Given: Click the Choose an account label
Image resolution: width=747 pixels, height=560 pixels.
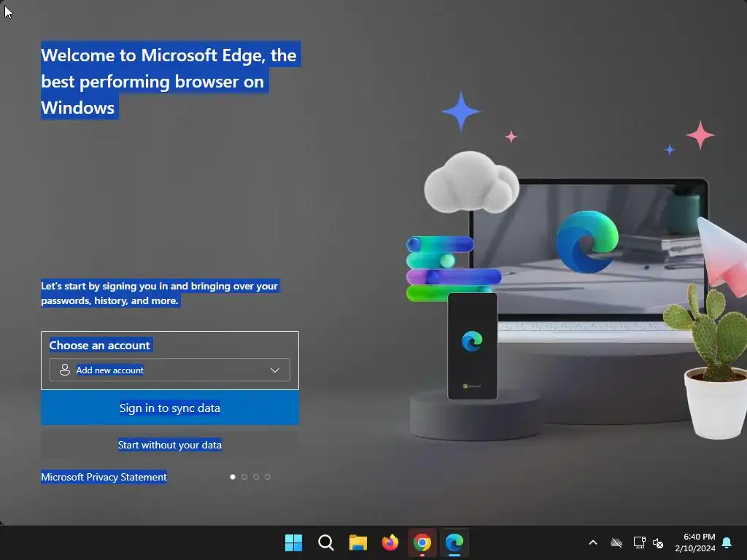Looking at the screenshot, I should 99,345.
